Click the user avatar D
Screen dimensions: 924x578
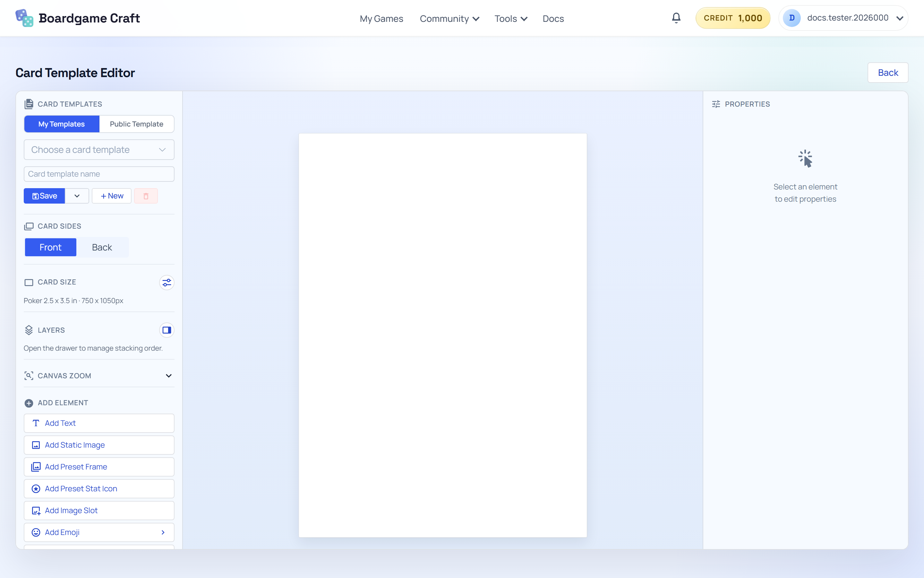coord(792,18)
